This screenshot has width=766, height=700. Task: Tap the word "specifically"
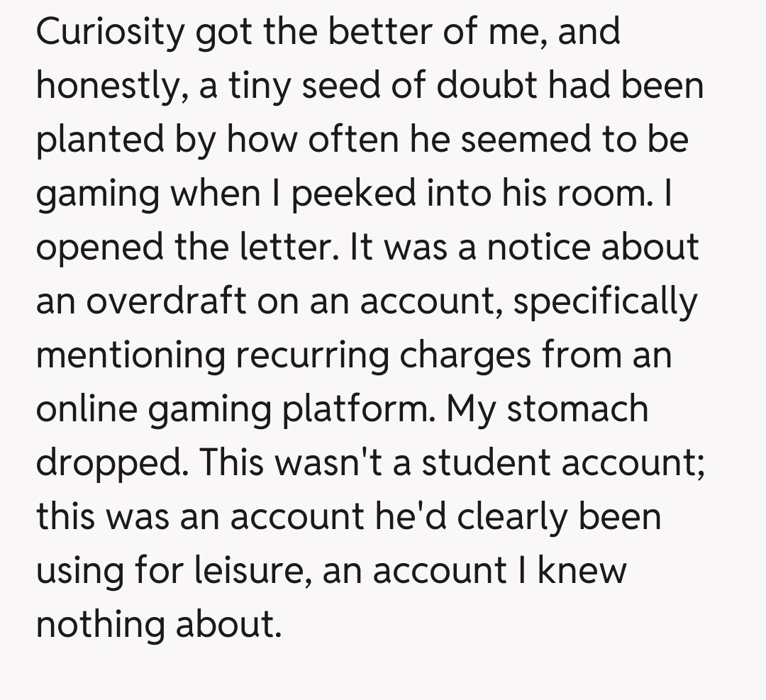605,303
